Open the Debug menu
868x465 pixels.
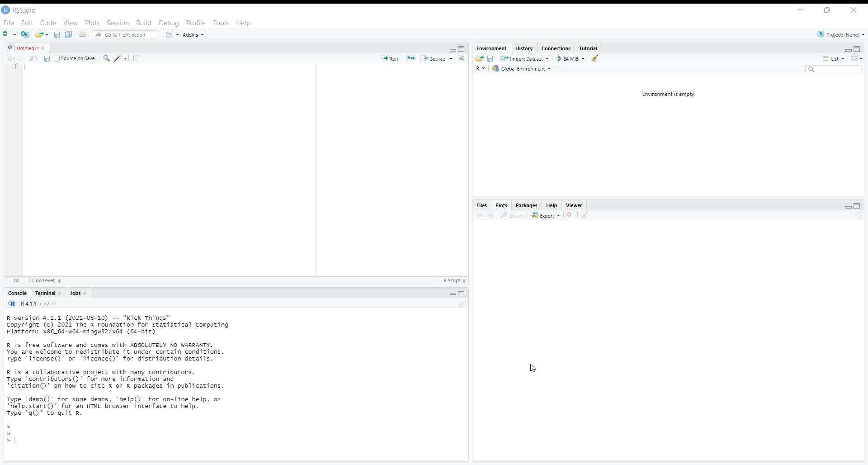[x=169, y=23]
